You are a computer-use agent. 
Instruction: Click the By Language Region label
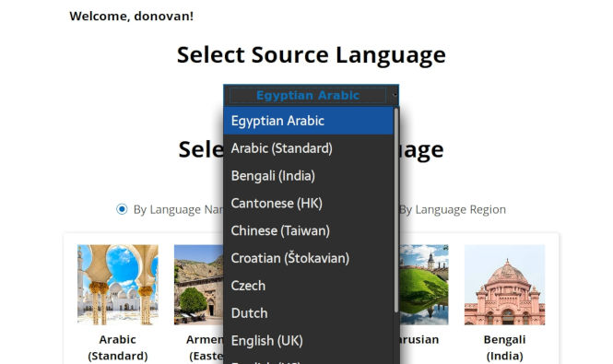coord(453,209)
